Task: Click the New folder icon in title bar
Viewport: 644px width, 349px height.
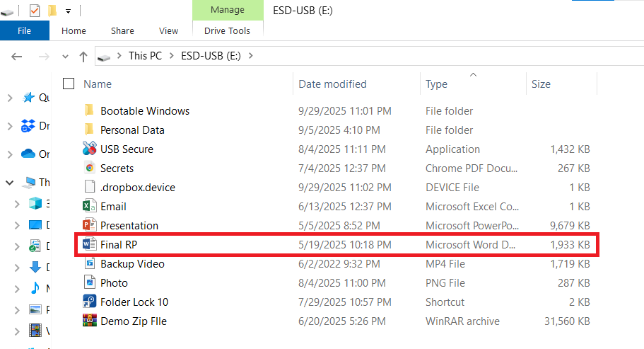Action: click(52, 11)
